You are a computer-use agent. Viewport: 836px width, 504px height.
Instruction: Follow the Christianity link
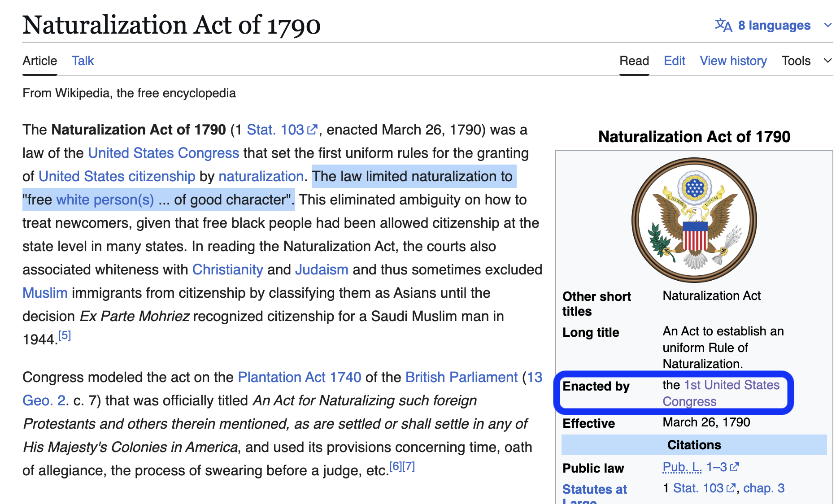pyautogui.click(x=227, y=269)
